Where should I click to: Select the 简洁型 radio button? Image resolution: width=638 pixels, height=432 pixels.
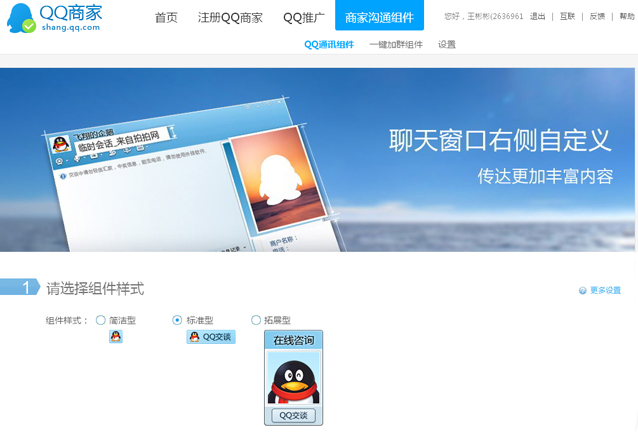pos(101,320)
